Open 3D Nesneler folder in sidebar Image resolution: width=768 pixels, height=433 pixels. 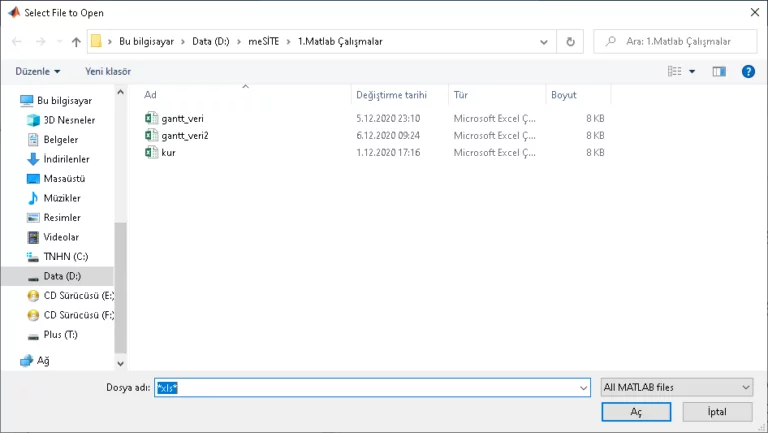pyautogui.click(x=69, y=120)
